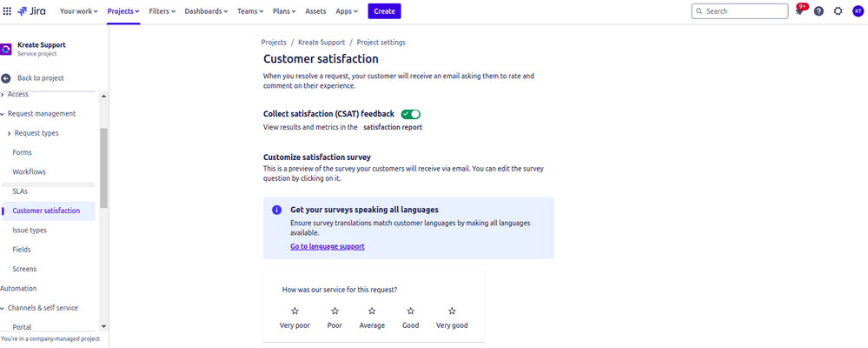This screenshot has width=868, height=348.
Task: Select the Very poor star rating
Action: (x=295, y=311)
